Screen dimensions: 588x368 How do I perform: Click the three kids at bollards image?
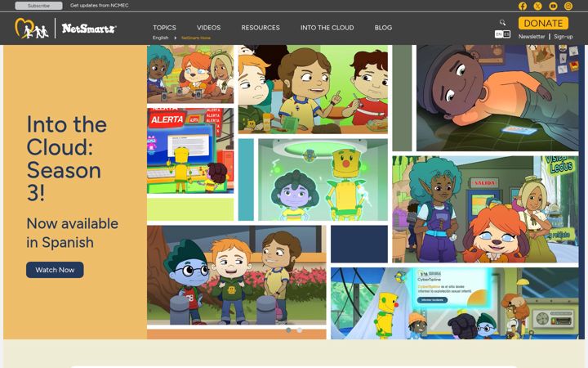click(x=237, y=275)
